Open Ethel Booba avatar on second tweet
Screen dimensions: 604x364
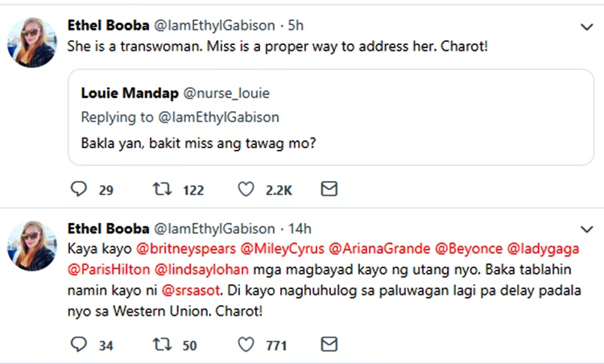click(31, 245)
